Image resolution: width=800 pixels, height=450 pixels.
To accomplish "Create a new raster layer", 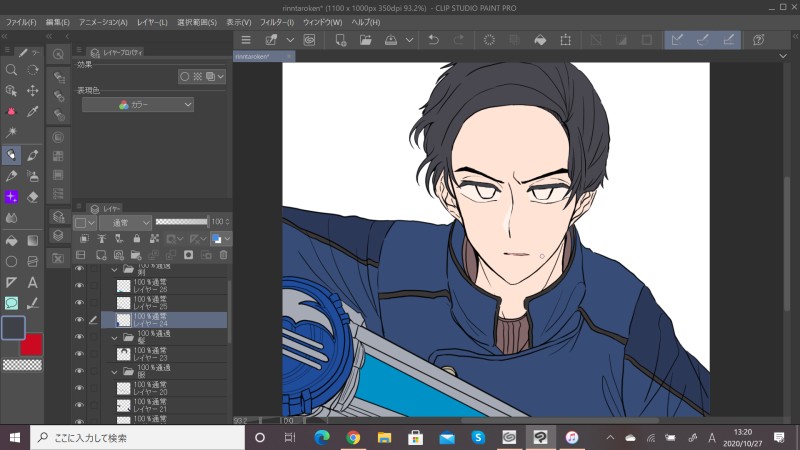I will click(x=101, y=255).
